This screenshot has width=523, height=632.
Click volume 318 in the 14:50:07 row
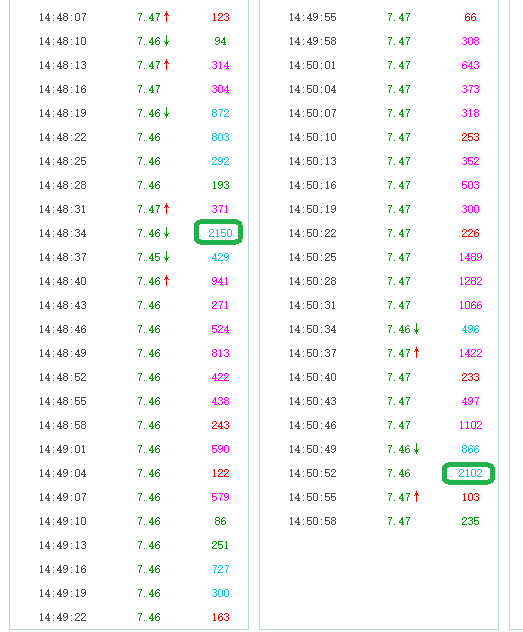pyautogui.click(x=470, y=113)
